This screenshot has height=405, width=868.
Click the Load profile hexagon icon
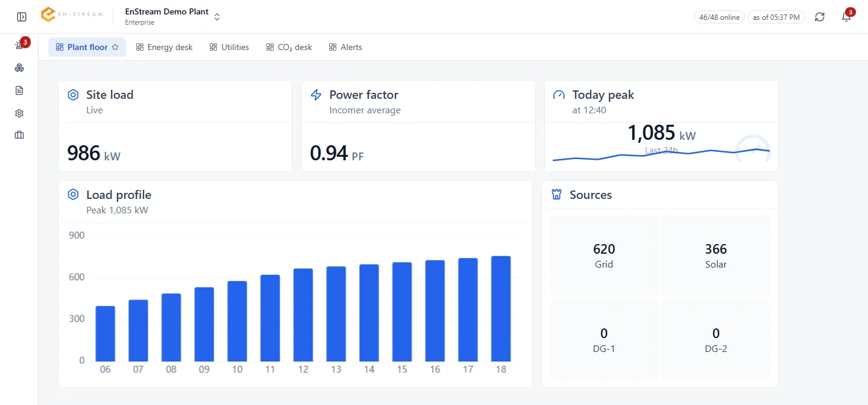[73, 195]
